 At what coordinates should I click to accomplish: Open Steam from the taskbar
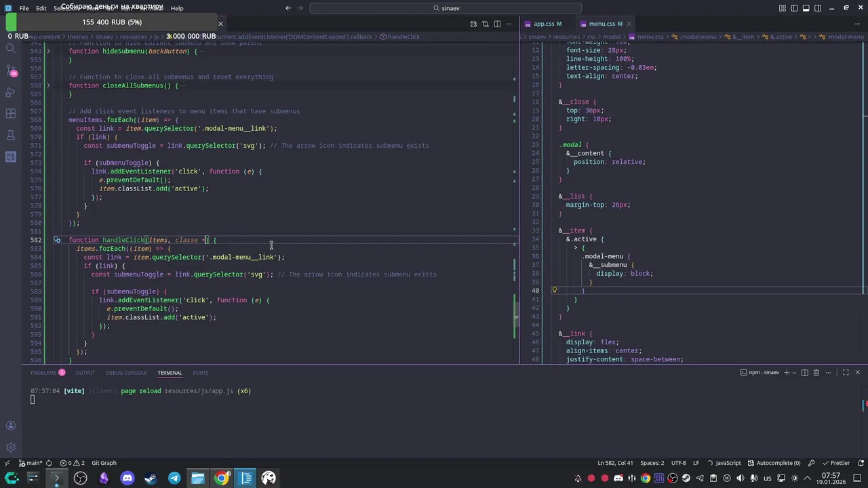[151, 478]
